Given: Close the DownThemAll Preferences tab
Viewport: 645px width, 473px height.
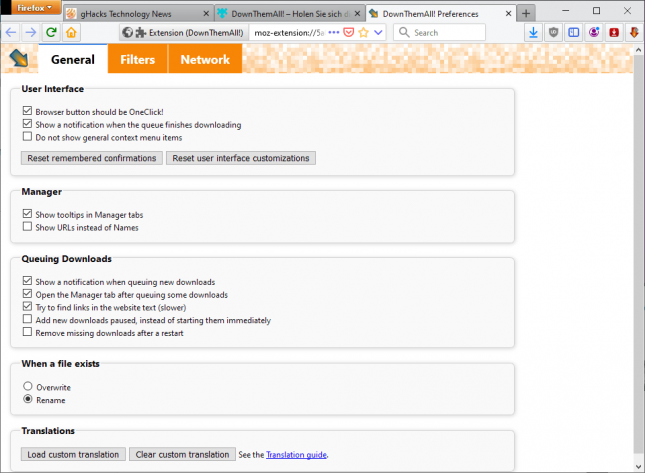Looking at the screenshot, I should [x=508, y=14].
